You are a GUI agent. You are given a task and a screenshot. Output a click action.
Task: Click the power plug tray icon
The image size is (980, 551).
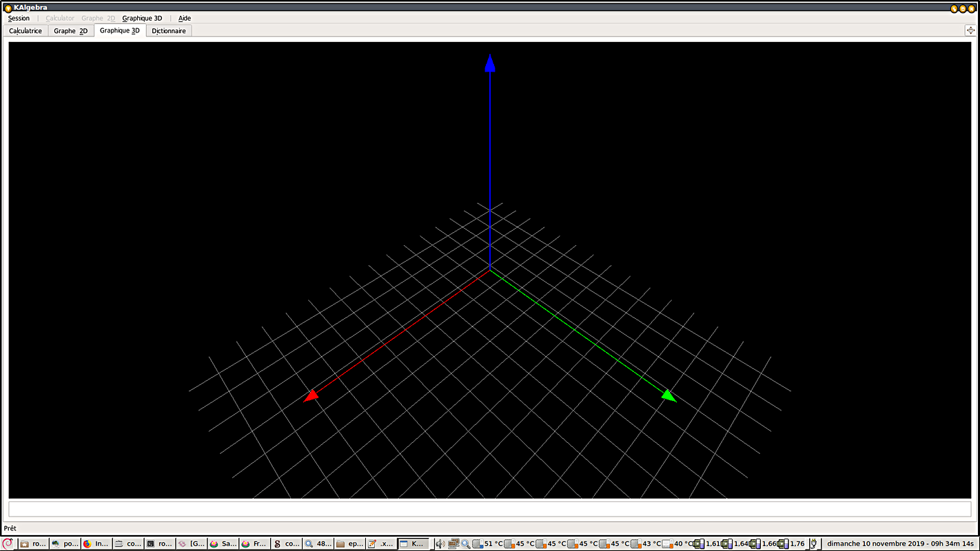coord(813,543)
